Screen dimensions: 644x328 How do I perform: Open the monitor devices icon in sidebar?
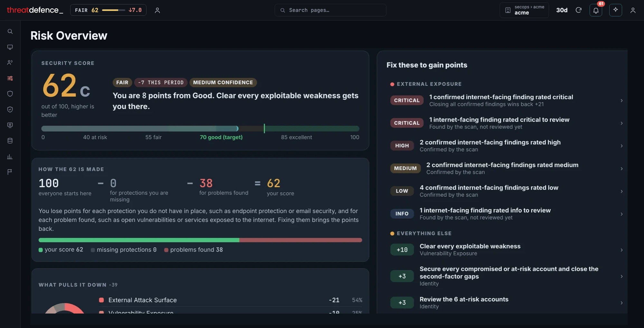point(10,47)
